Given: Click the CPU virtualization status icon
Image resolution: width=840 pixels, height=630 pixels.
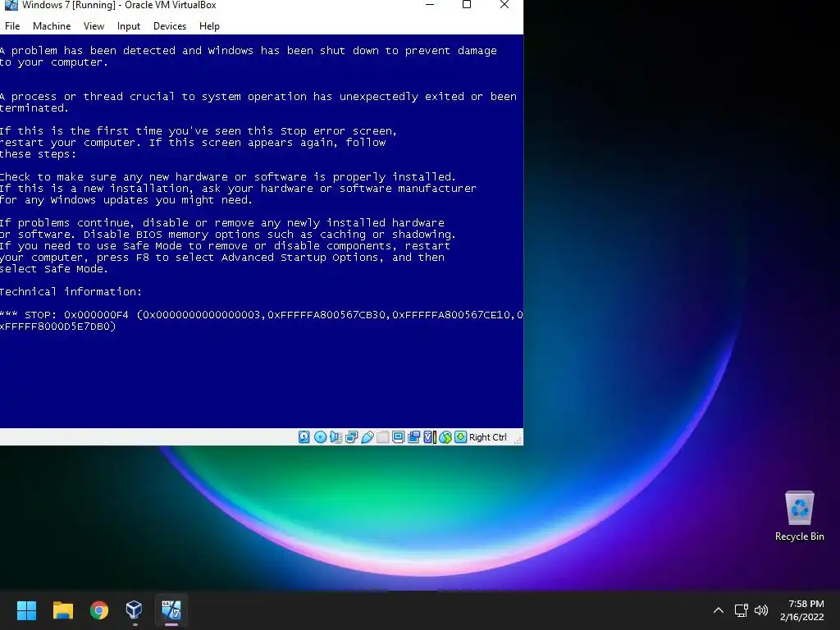Looking at the screenshot, I should pos(430,437).
